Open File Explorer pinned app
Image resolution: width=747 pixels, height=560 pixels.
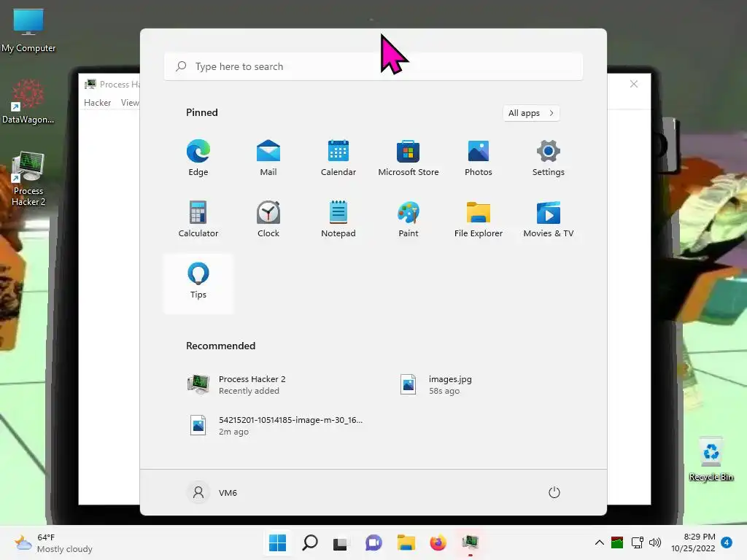(479, 219)
